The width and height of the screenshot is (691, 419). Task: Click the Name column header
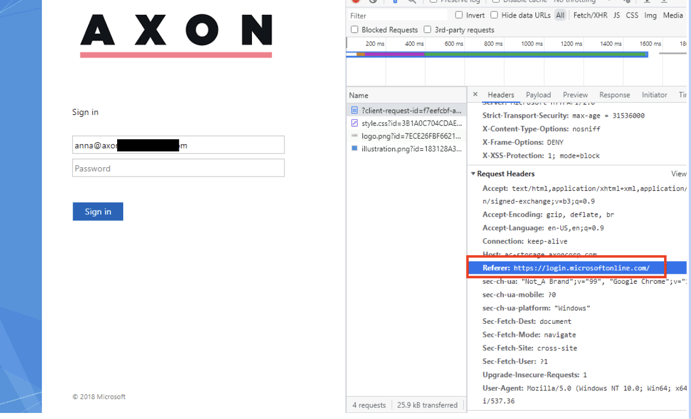[406, 95]
